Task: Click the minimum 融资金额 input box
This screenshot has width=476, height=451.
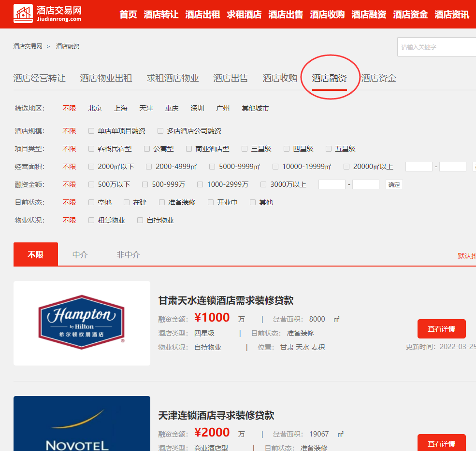Action: [x=332, y=184]
